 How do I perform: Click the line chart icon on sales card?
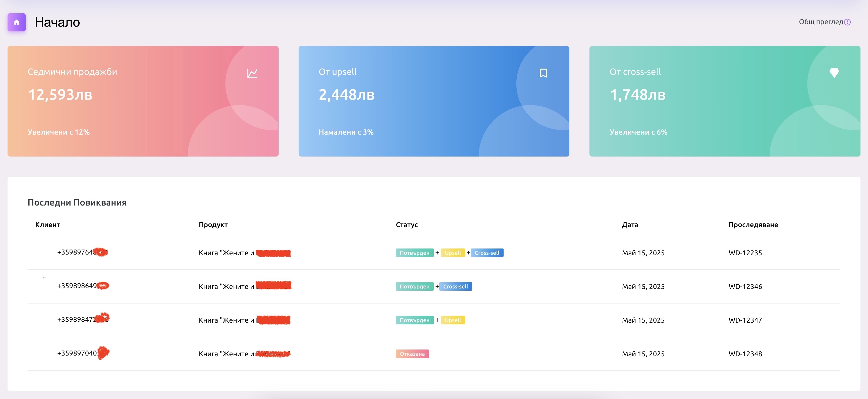(252, 73)
